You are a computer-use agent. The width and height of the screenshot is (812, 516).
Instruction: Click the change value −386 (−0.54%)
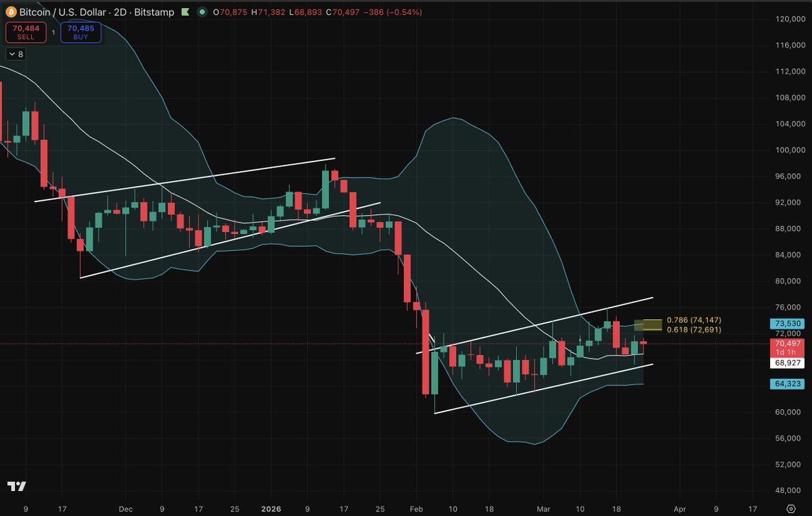click(x=392, y=12)
